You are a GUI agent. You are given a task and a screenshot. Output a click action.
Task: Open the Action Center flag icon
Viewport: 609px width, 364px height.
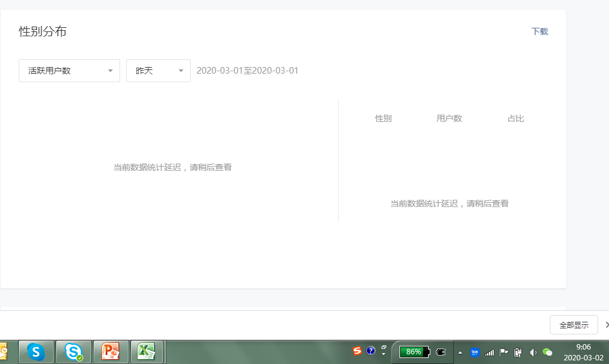[504, 353]
